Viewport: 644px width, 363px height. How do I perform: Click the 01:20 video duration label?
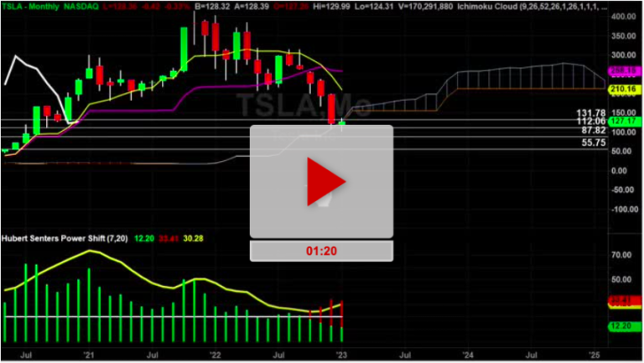point(321,250)
